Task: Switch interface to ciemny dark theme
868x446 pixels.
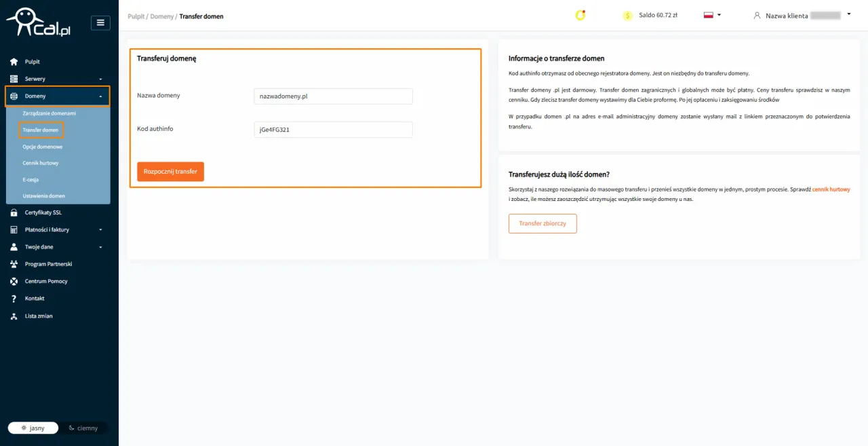Action: [x=83, y=428]
